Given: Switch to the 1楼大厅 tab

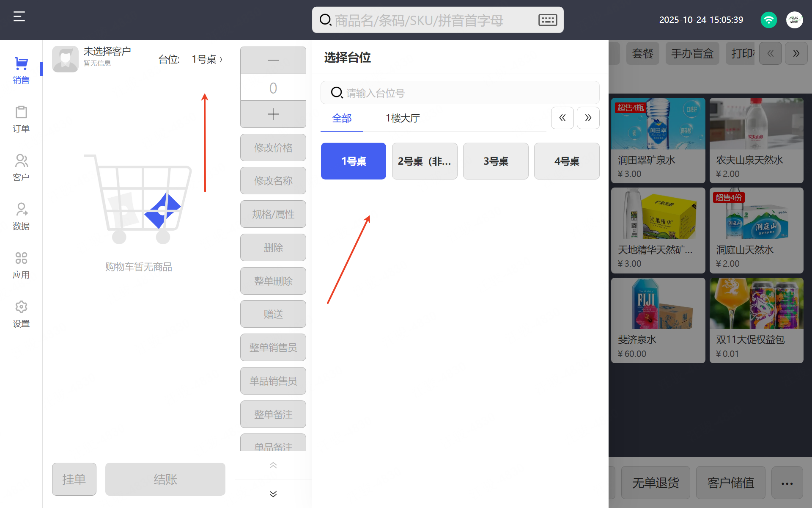Looking at the screenshot, I should (403, 118).
